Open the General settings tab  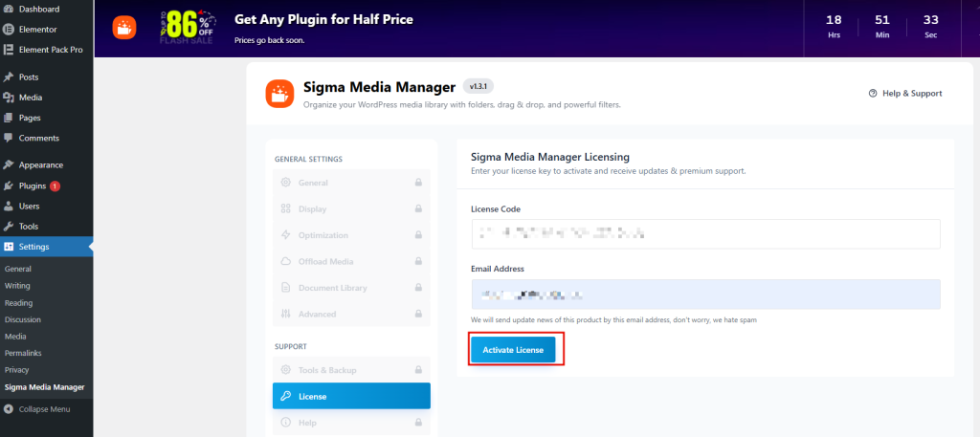pos(351,183)
